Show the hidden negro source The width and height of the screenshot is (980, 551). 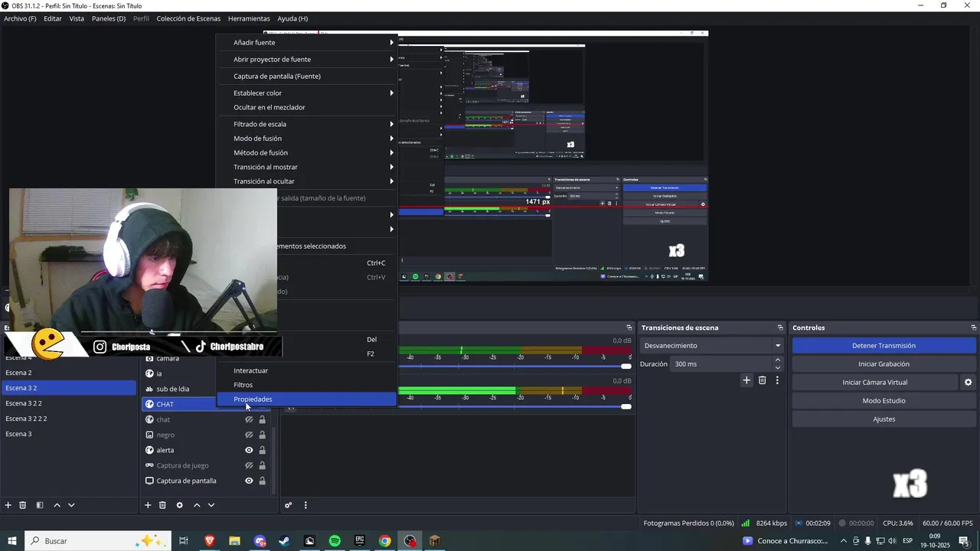click(249, 435)
